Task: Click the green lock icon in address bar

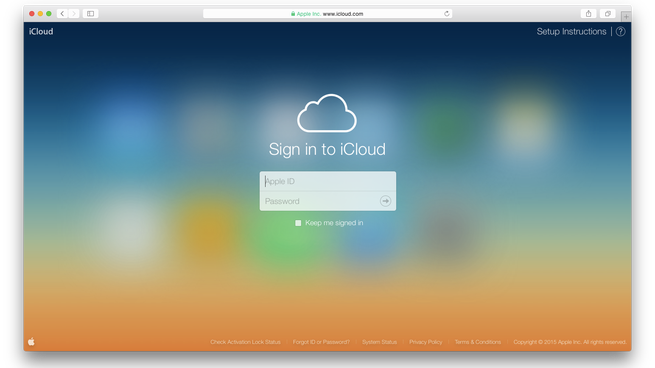Action: point(293,14)
